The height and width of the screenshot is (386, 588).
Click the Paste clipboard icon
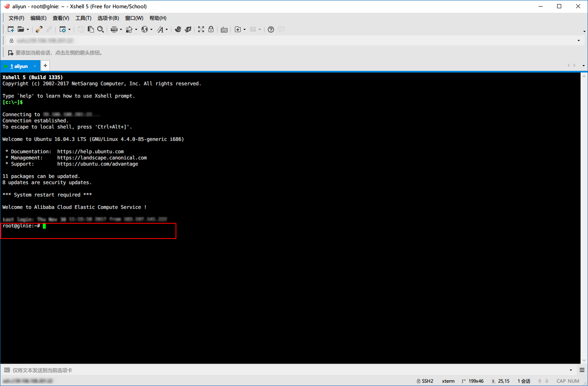point(91,29)
